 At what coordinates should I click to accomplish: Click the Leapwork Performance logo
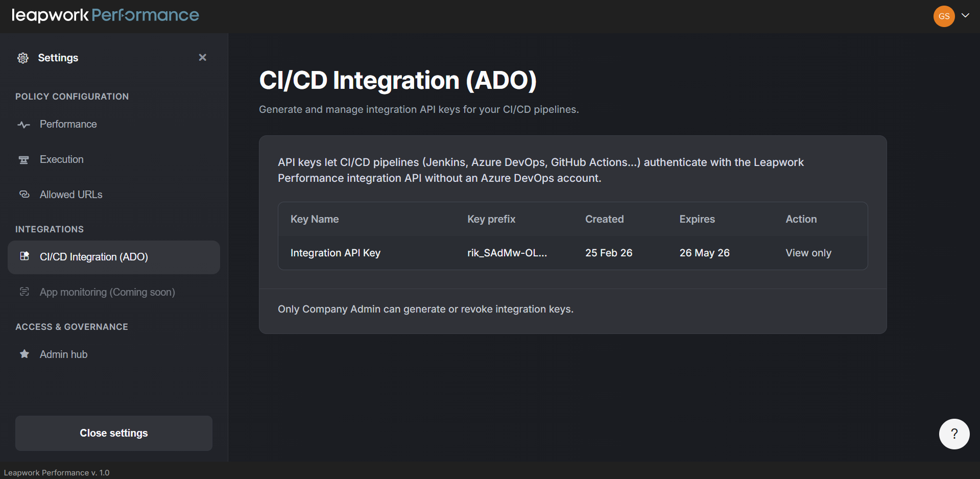point(105,15)
